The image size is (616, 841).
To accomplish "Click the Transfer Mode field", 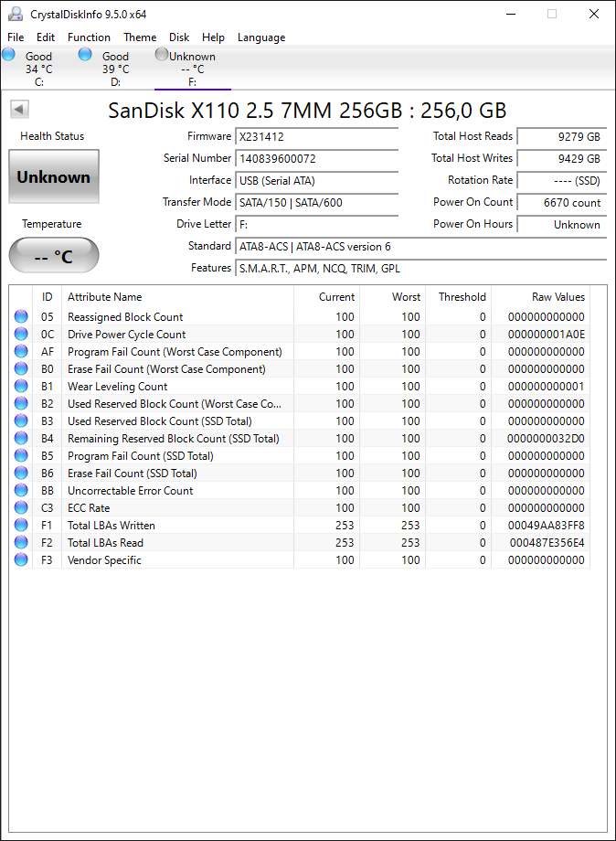I will point(317,203).
